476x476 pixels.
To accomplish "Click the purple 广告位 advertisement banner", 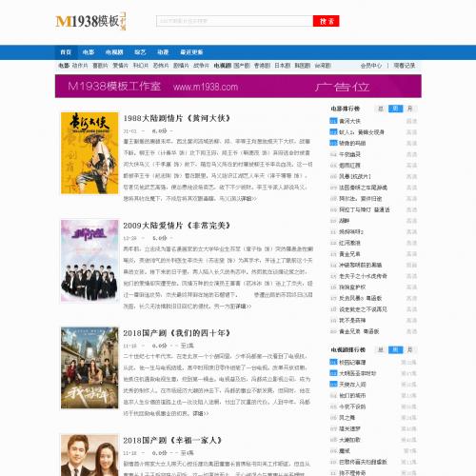I will click(x=238, y=86).
